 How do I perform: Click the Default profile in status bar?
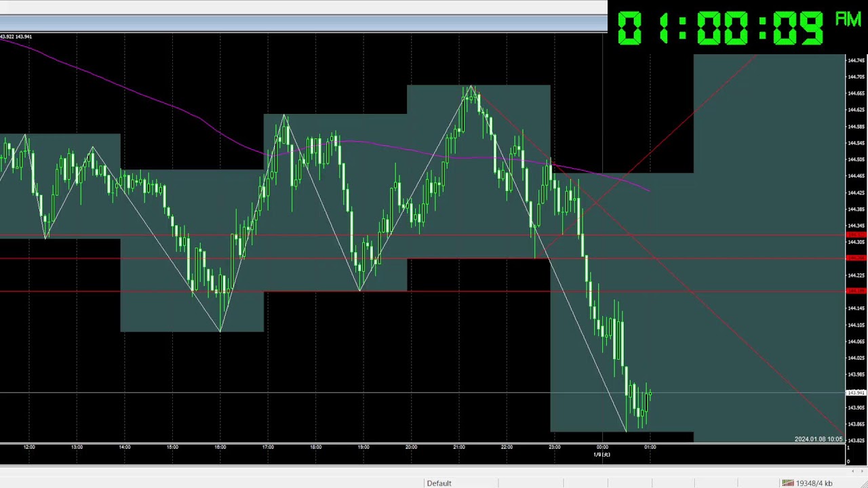439,483
